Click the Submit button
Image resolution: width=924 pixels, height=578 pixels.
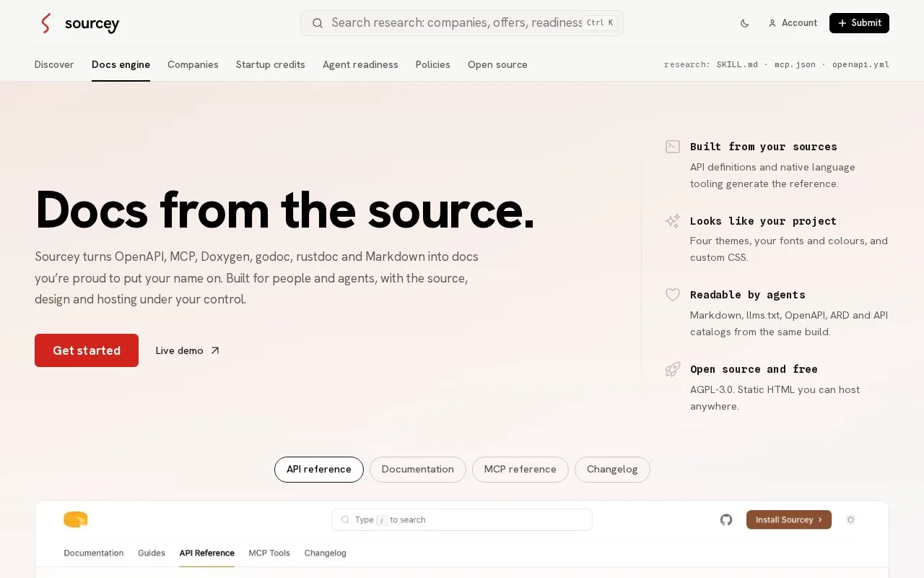(859, 23)
